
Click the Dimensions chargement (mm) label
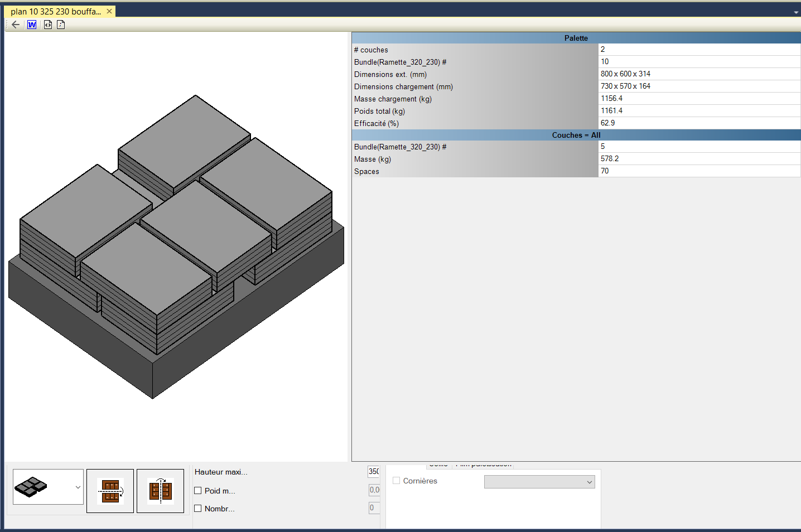click(403, 86)
